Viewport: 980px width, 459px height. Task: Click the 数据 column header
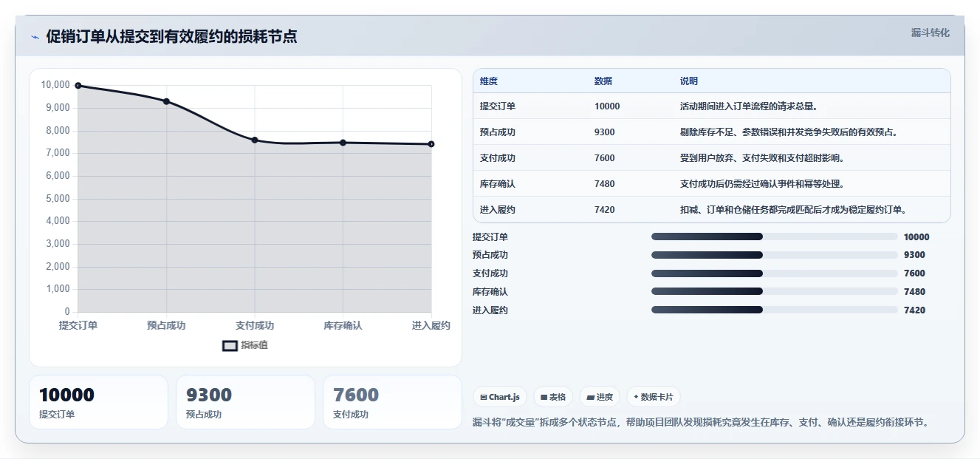click(603, 81)
